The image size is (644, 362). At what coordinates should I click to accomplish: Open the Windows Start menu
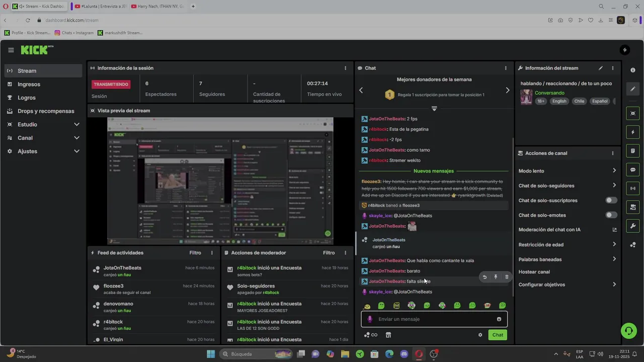click(x=211, y=354)
